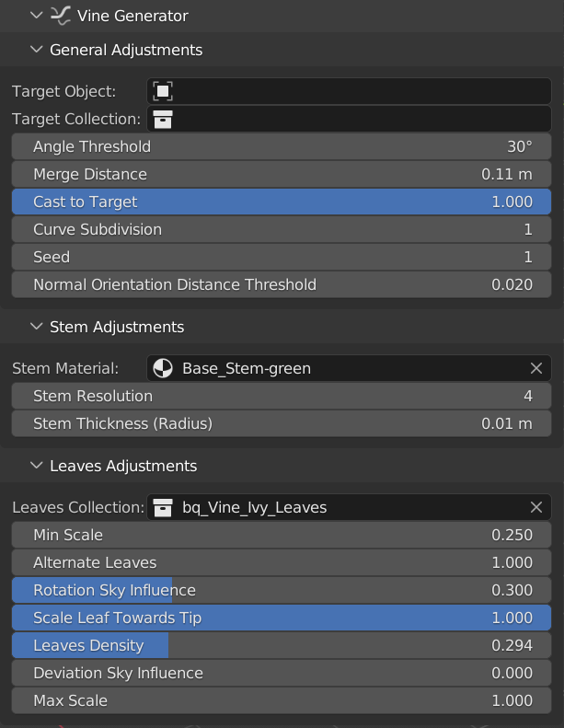Click the Leaves Collection box icon

163,507
